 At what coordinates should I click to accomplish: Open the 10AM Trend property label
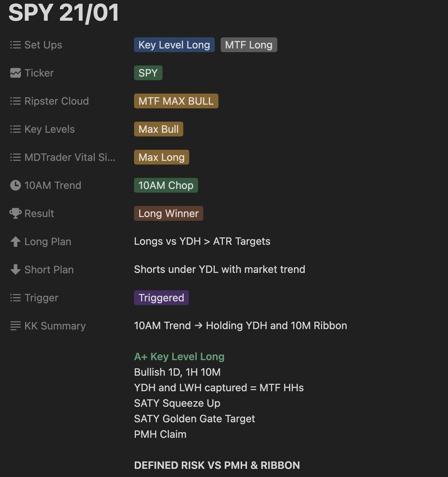pyautogui.click(x=53, y=185)
